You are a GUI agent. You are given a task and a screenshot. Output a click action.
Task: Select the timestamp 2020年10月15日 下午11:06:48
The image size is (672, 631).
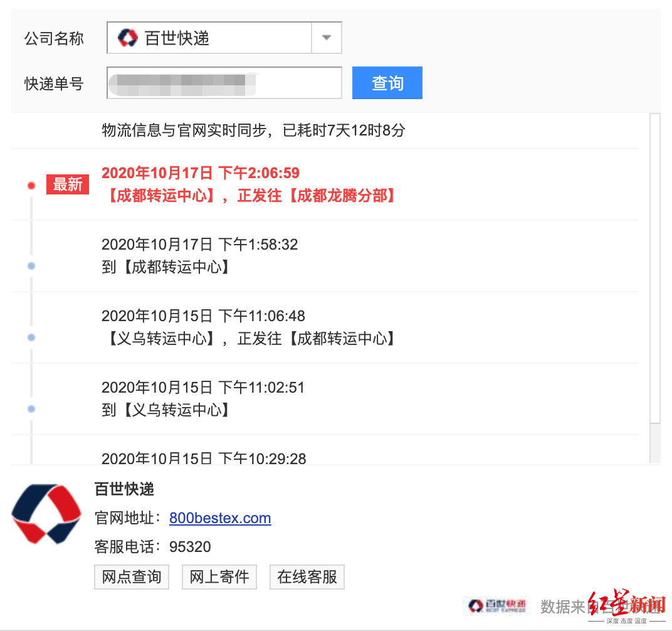[x=203, y=316]
